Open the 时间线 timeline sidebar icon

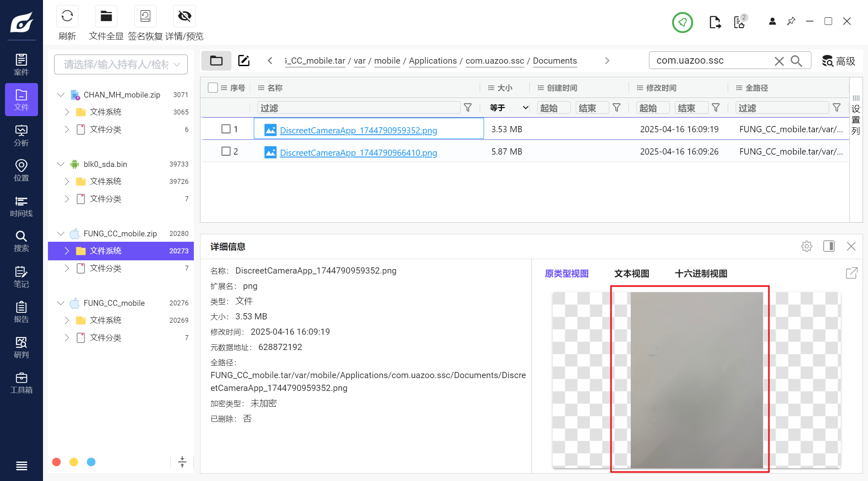[21, 206]
